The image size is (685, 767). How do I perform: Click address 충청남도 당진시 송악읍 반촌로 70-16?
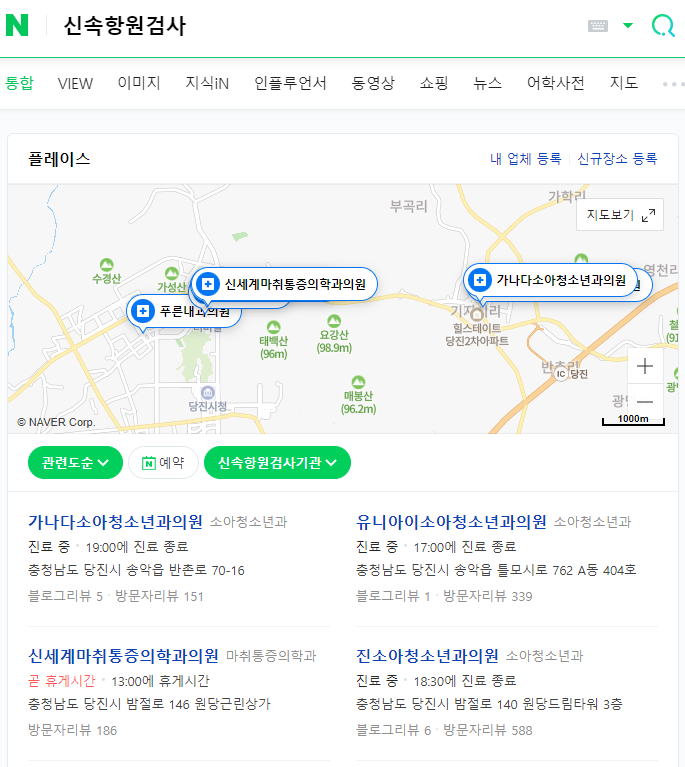pos(136,570)
